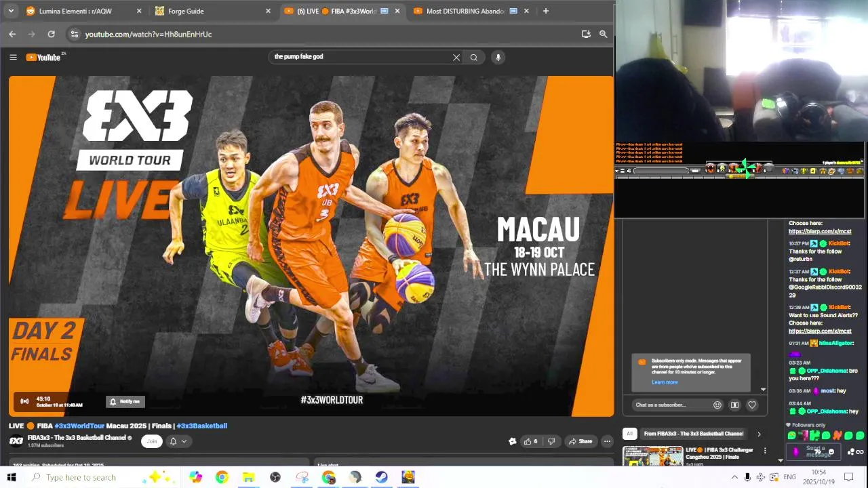
Task: Share the video
Action: tap(580, 441)
